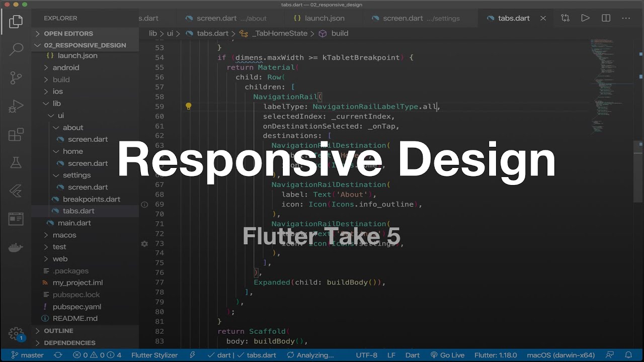This screenshot has height=362, width=644.
Task: Click Flutter Stylizer in status bar
Action: tap(154, 355)
